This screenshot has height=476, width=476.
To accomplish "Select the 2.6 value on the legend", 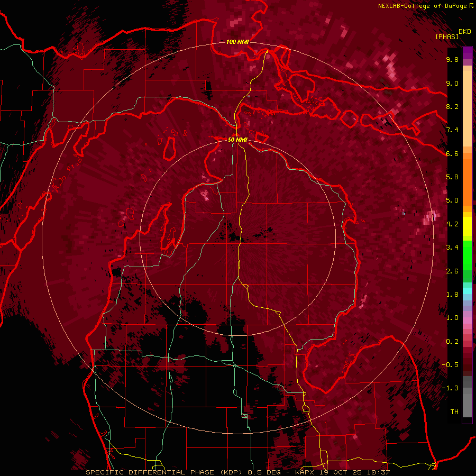I will click(452, 271).
